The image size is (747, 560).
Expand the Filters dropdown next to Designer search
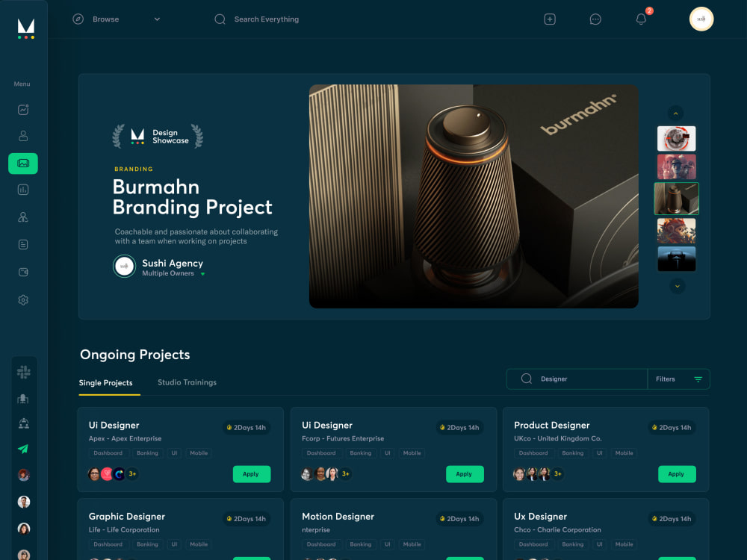point(678,379)
